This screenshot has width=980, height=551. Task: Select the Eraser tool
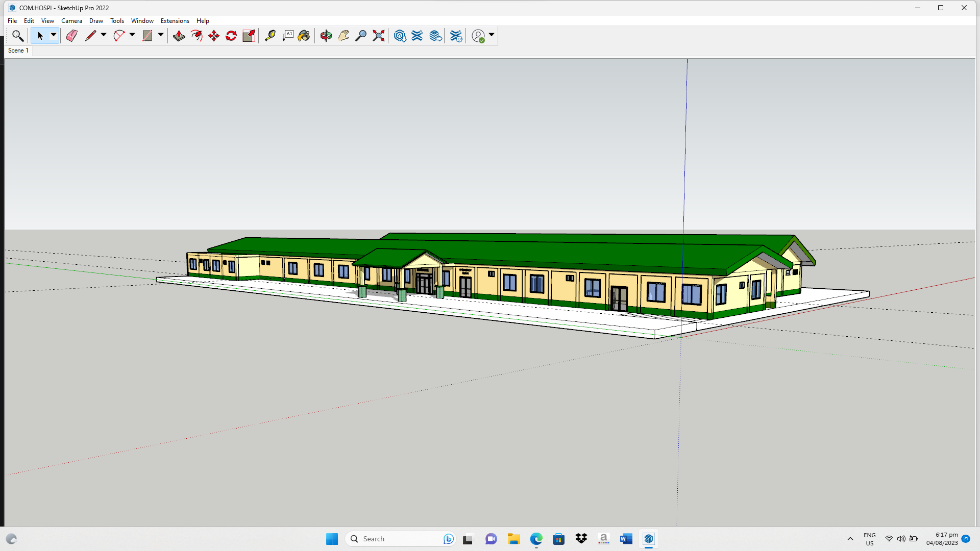(71, 36)
